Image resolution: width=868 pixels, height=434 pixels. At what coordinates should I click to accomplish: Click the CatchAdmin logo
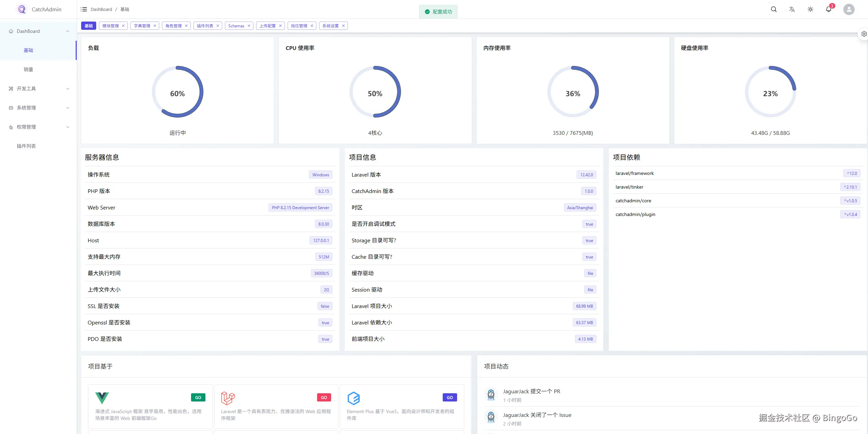pyautogui.click(x=21, y=9)
